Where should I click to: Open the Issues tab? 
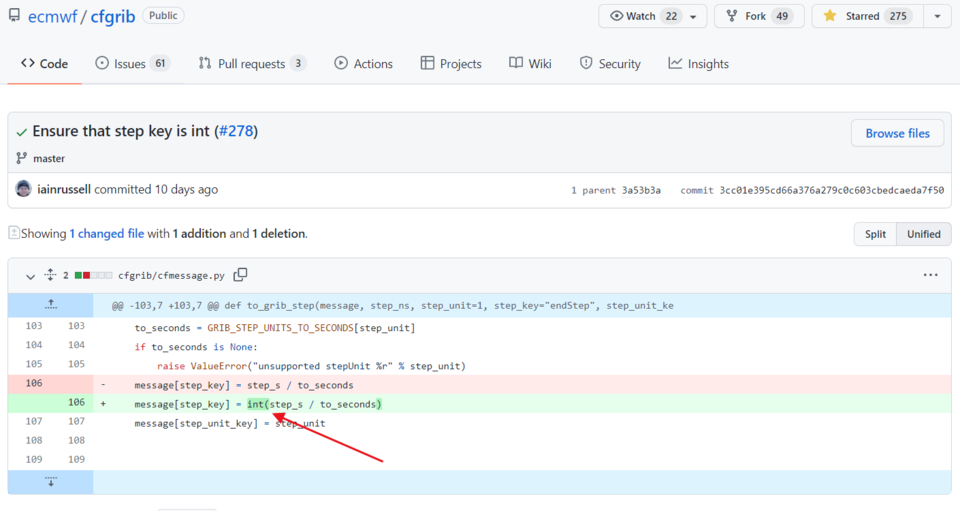[132, 64]
